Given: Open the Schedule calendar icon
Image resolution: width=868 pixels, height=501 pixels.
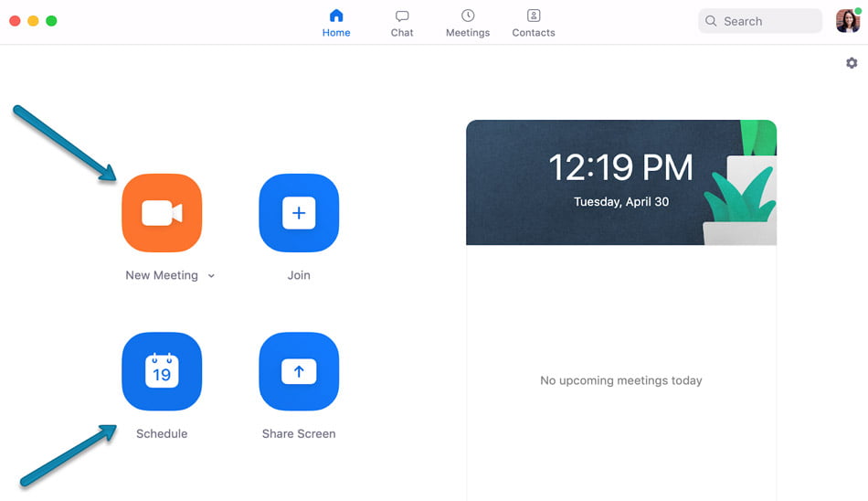Looking at the screenshot, I should click(162, 371).
